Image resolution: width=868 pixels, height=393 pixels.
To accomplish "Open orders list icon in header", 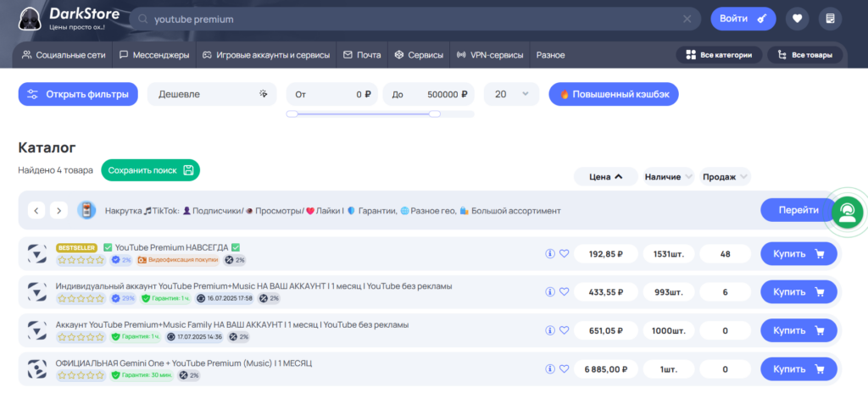I will (830, 19).
